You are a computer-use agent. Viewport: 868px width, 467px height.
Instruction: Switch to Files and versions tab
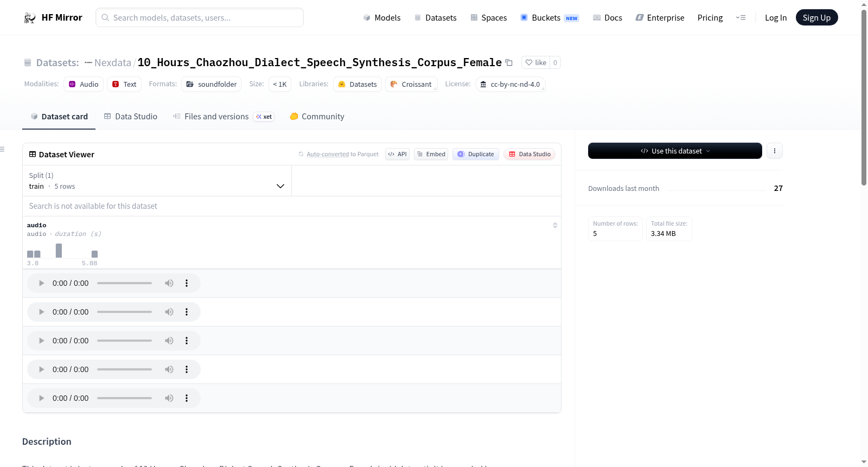[224, 117]
